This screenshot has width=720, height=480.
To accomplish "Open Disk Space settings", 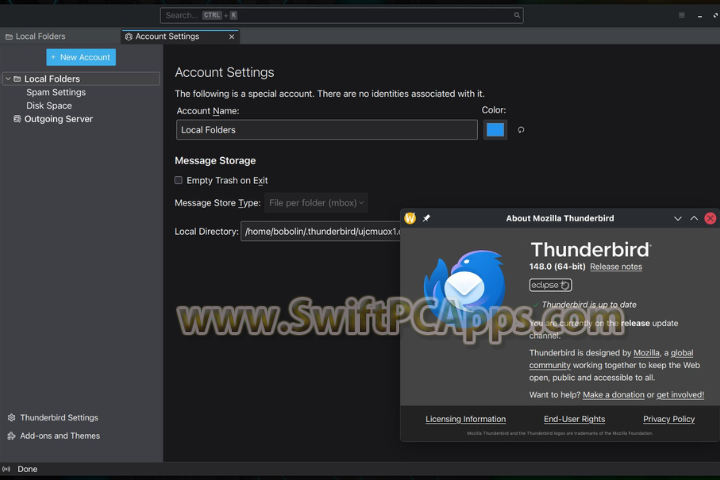I will point(49,106).
